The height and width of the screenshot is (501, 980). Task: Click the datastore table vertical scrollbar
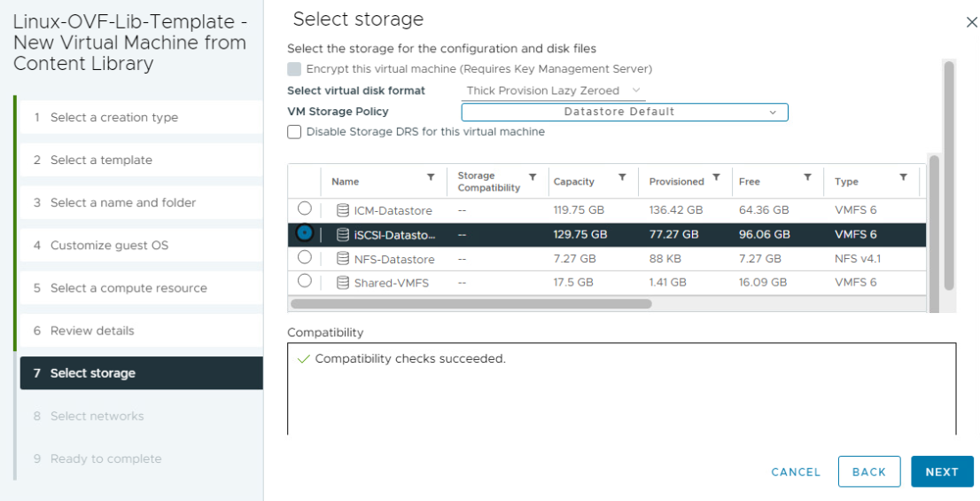935,233
